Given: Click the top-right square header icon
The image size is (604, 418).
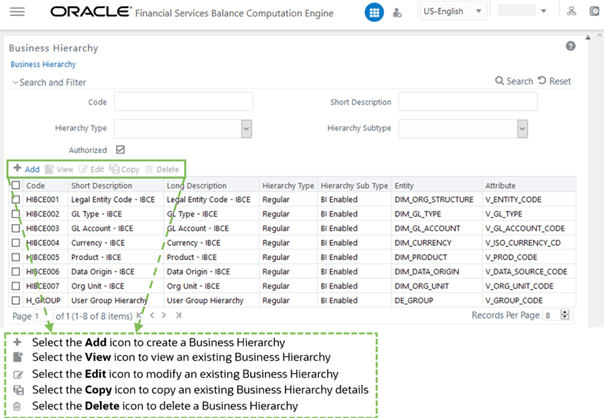Looking at the screenshot, I should coord(595,11).
